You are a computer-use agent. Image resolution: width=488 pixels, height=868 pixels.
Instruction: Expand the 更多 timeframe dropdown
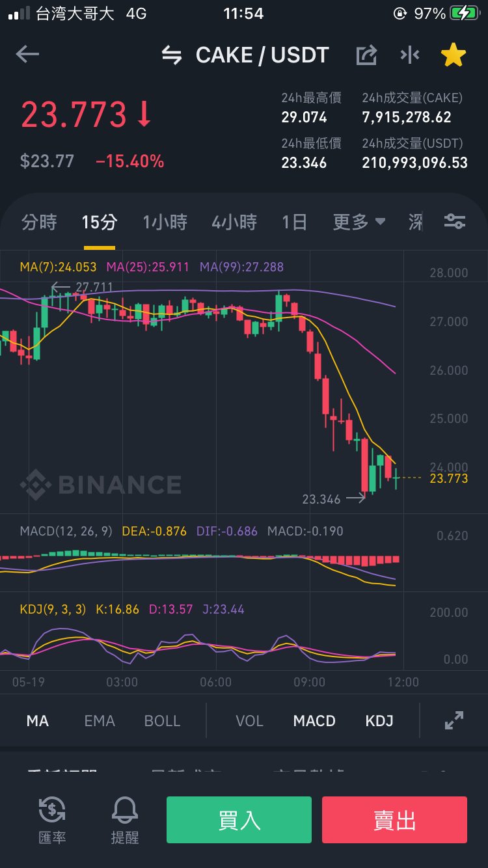[x=359, y=223]
